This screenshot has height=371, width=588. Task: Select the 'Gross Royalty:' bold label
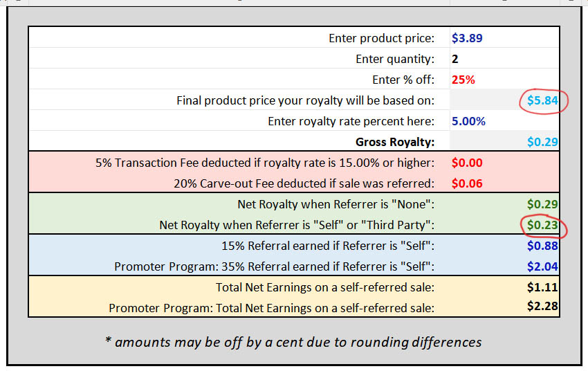[395, 142]
